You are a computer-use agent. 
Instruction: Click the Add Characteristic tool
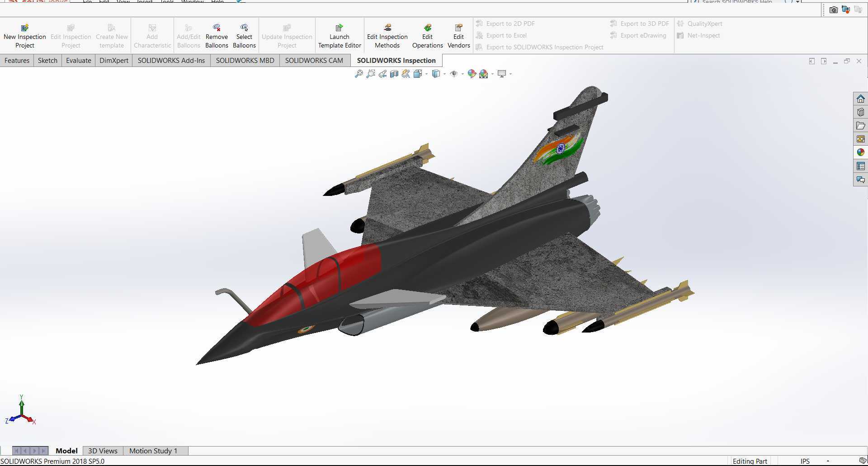pos(152,36)
